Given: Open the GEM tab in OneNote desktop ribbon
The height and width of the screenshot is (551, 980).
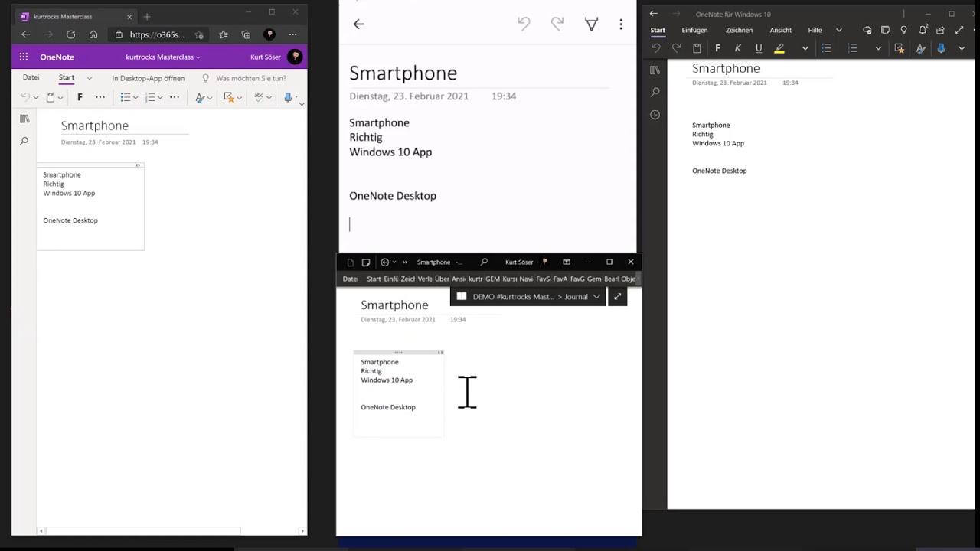Looking at the screenshot, I should (x=492, y=279).
